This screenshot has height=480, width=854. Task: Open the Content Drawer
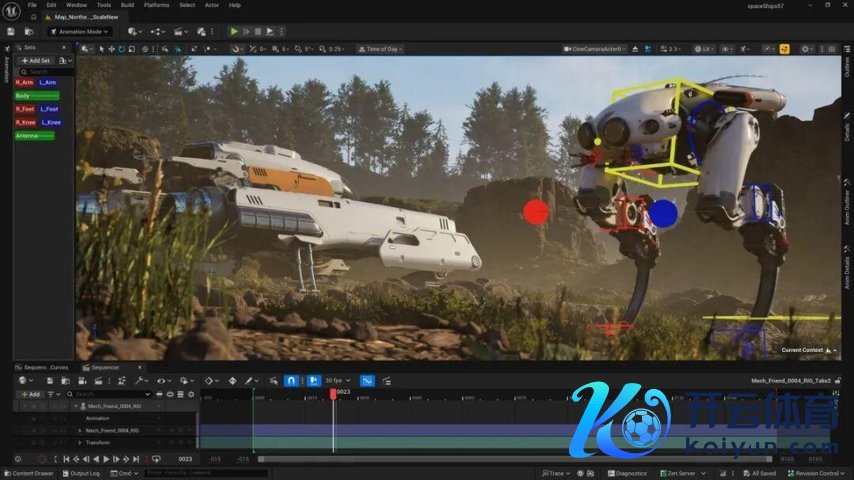tap(30, 473)
